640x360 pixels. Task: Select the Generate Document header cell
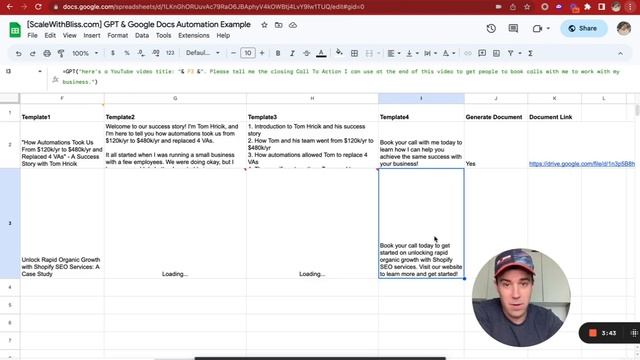[x=496, y=113]
